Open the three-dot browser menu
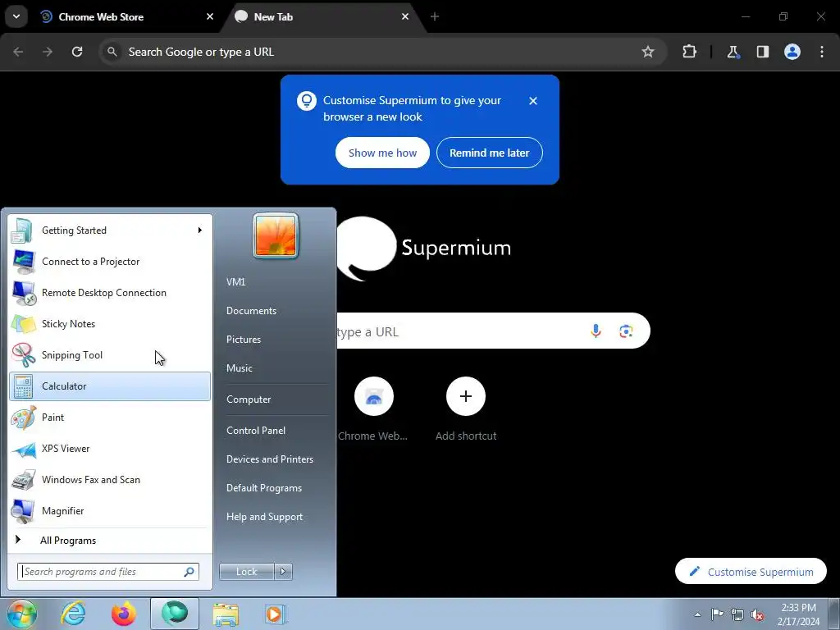Image resolution: width=840 pixels, height=630 pixels. pos(822,52)
